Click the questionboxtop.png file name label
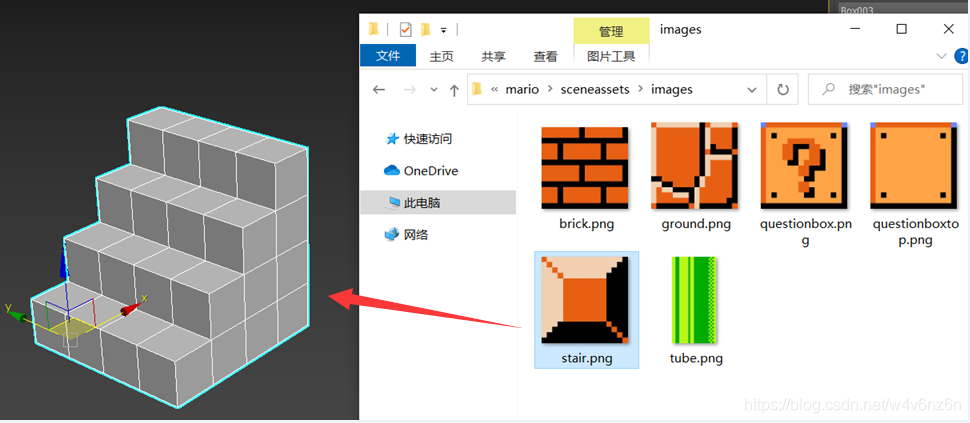Screen dimensions: 970x423 point(916,232)
